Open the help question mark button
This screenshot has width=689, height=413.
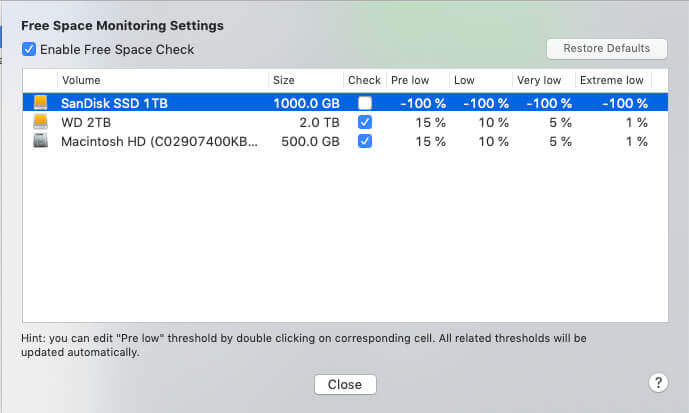point(658,382)
